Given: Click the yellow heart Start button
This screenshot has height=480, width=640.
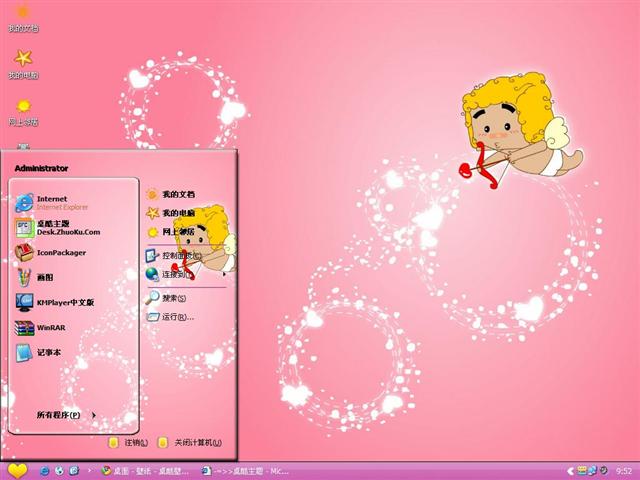Looking at the screenshot, I should click(17, 471).
